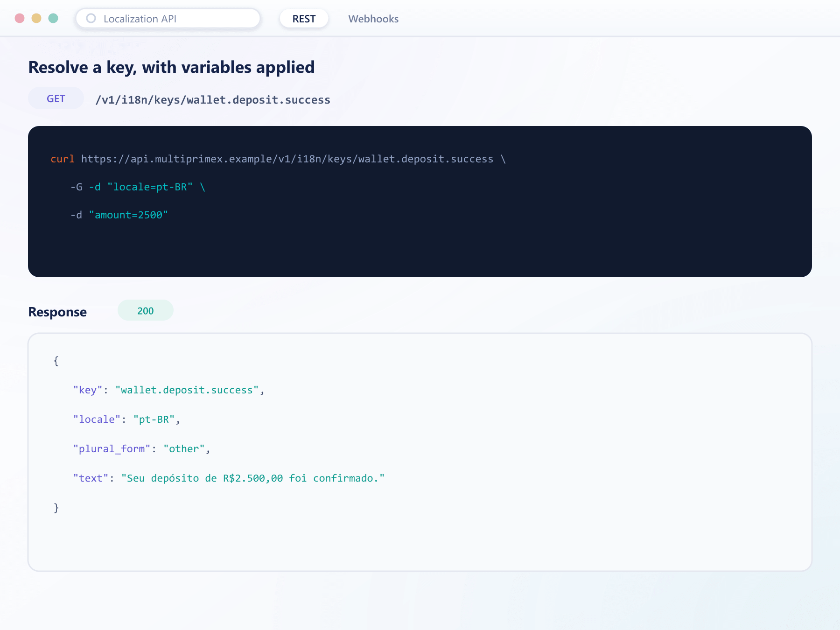Click the search circle icon
This screenshot has width=840, height=630.
click(91, 19)
